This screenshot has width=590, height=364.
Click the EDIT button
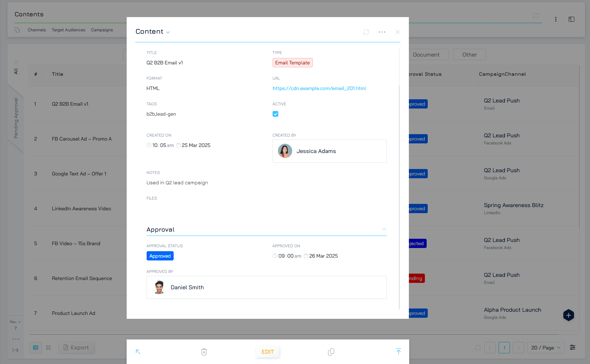pyautogui.click(x=268, y=352)
